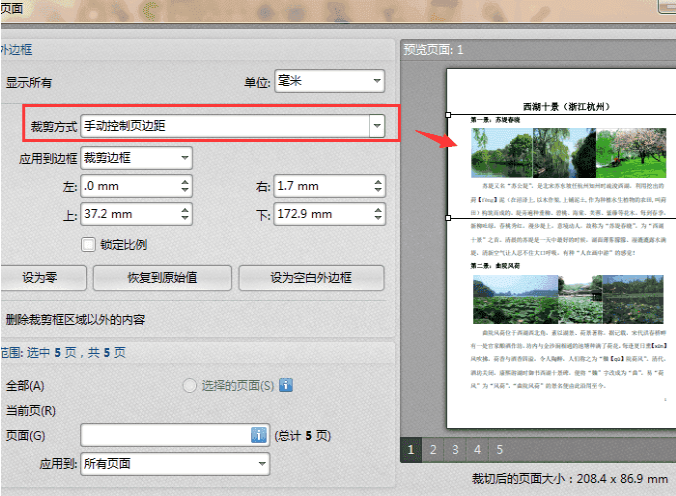Decrease the 右 margin with its down arrow
The image size is (676, 496).
(x=378, y=190)
